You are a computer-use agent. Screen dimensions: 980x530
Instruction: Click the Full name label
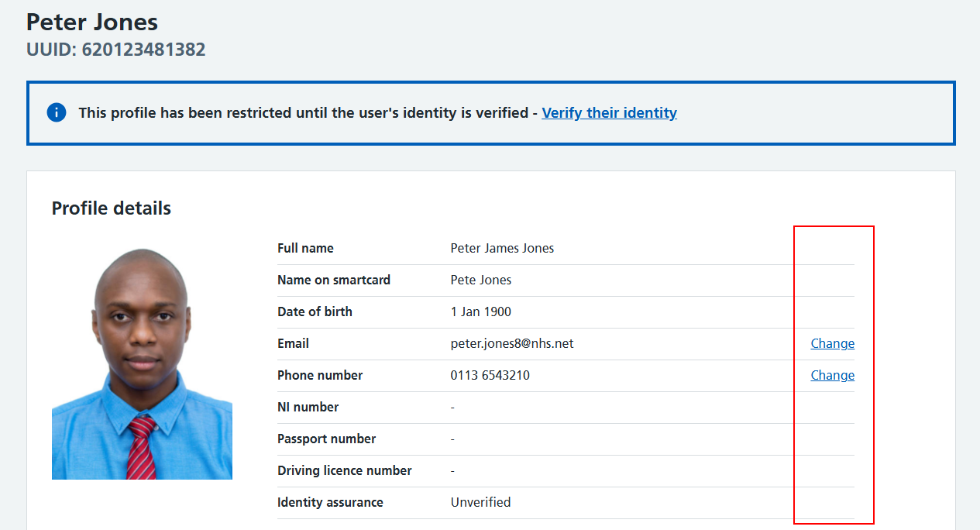click(x=305, y=248)
